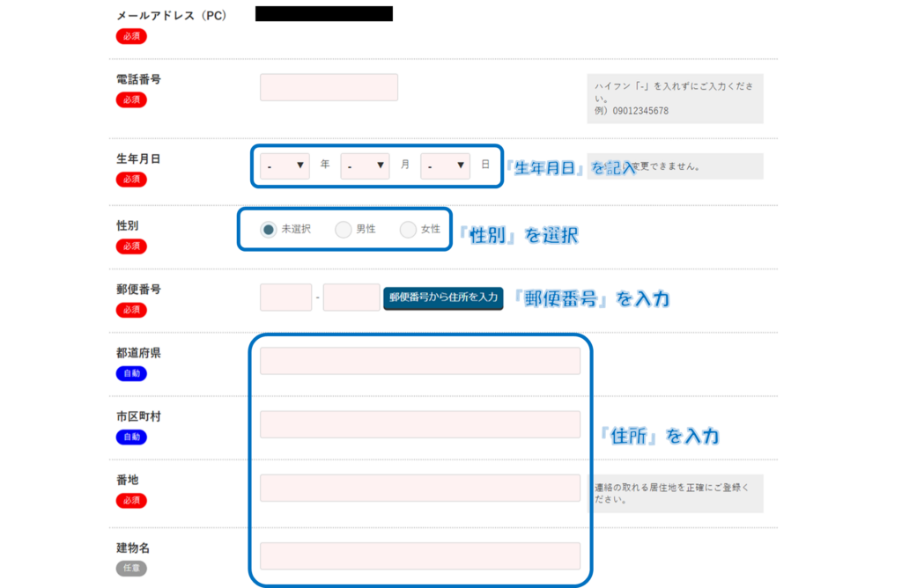Choose the 女性 gender radio option

[x=408, y=230]
